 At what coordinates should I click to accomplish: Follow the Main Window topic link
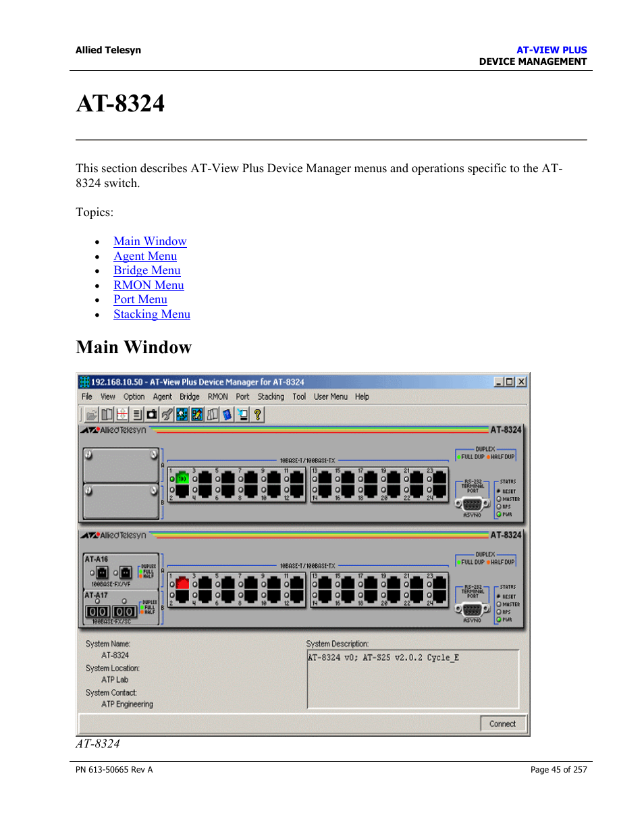click(150, 241)
